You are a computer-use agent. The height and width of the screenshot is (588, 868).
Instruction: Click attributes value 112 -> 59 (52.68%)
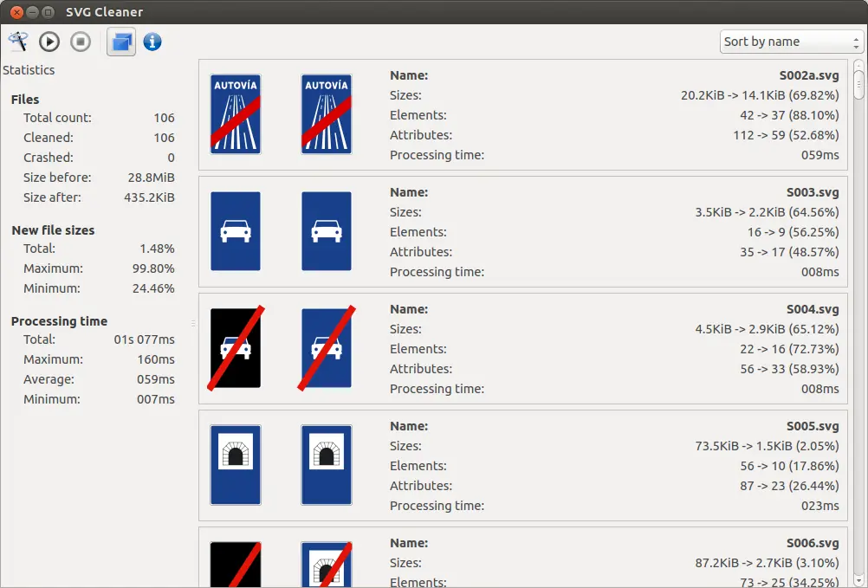[786, 135]
